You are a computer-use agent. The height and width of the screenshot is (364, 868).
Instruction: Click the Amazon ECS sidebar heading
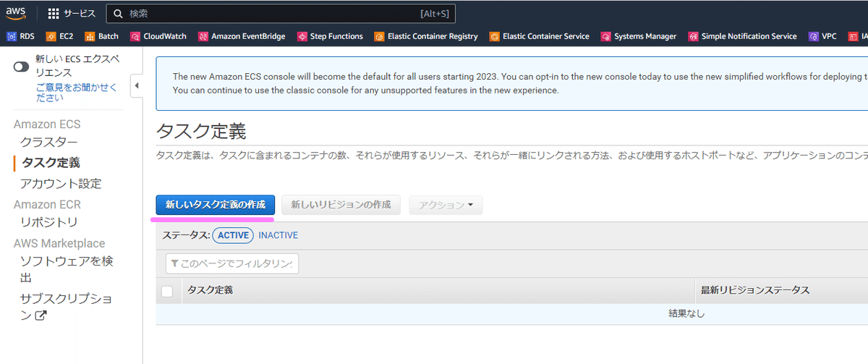(x=47, y=124)
